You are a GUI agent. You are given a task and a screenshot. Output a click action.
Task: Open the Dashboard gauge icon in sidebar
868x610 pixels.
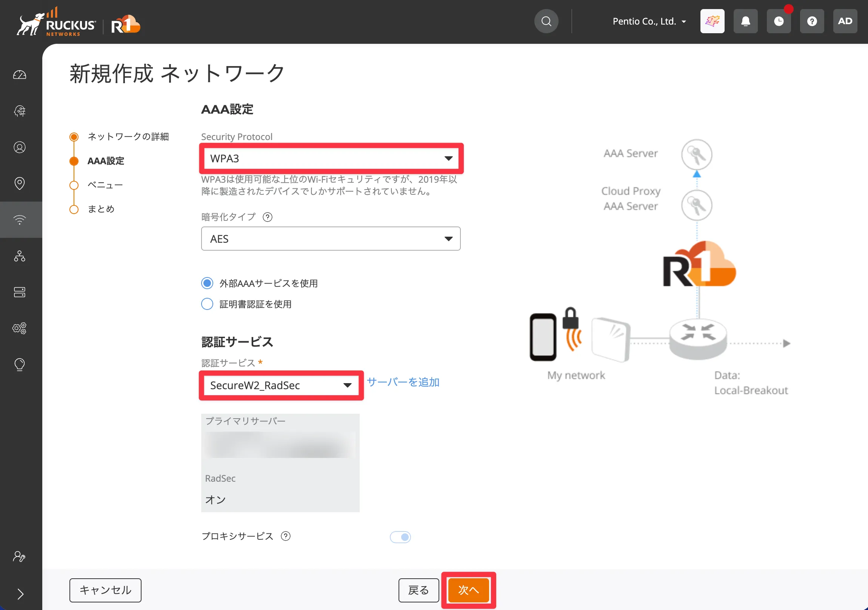(x=20, y=74)
